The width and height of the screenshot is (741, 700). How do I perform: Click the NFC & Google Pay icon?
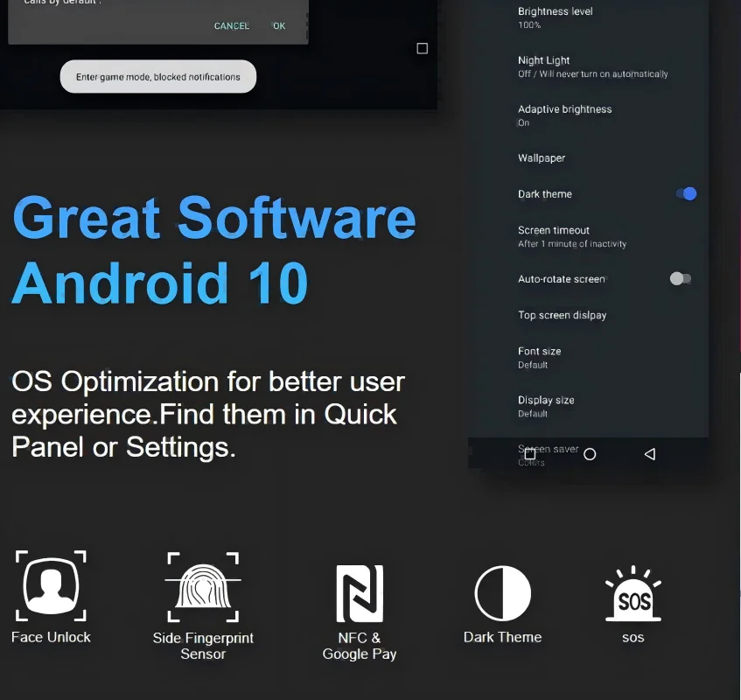pos(360,593)
